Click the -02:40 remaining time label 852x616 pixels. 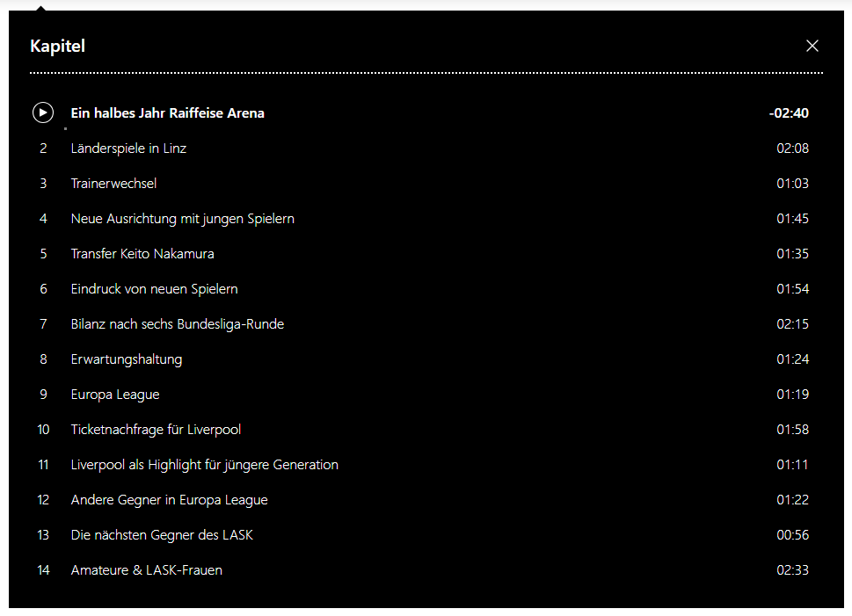click(x=789, y=113)
